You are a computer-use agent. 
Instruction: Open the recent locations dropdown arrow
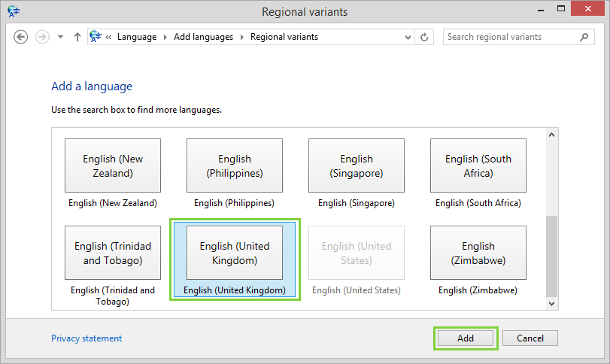pyautogui.click(x=61, y=37)
